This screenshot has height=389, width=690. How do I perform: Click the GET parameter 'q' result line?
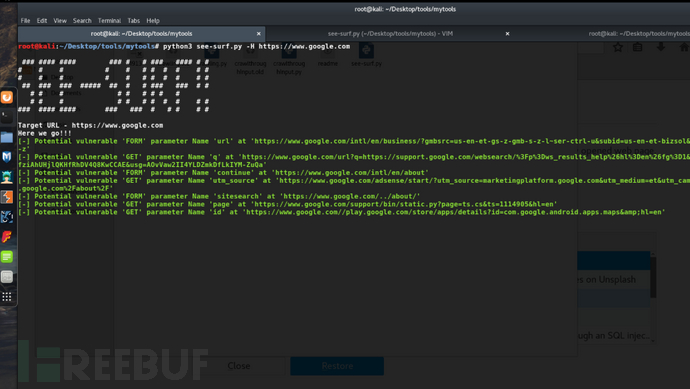[354, 161]
